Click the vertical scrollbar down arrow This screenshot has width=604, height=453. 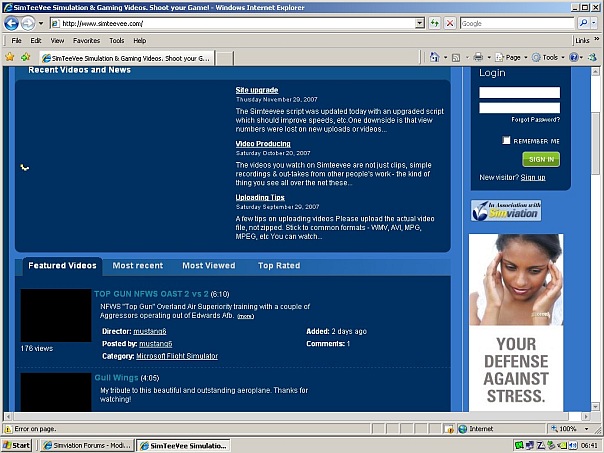[x=595, y=407]
